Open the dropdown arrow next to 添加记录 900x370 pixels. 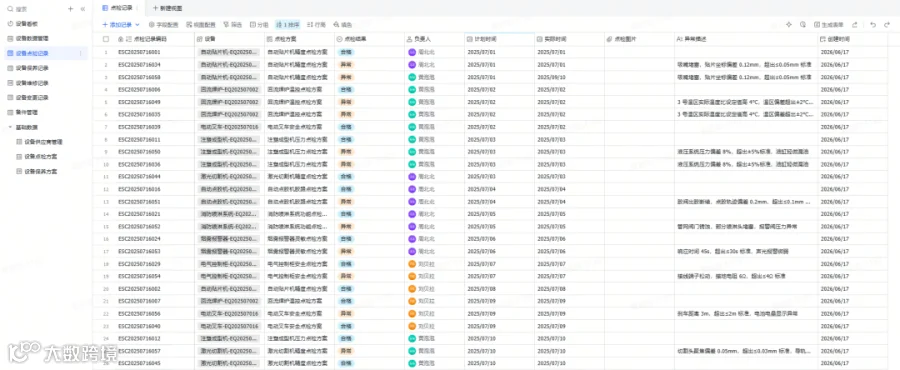click(137, 25)
